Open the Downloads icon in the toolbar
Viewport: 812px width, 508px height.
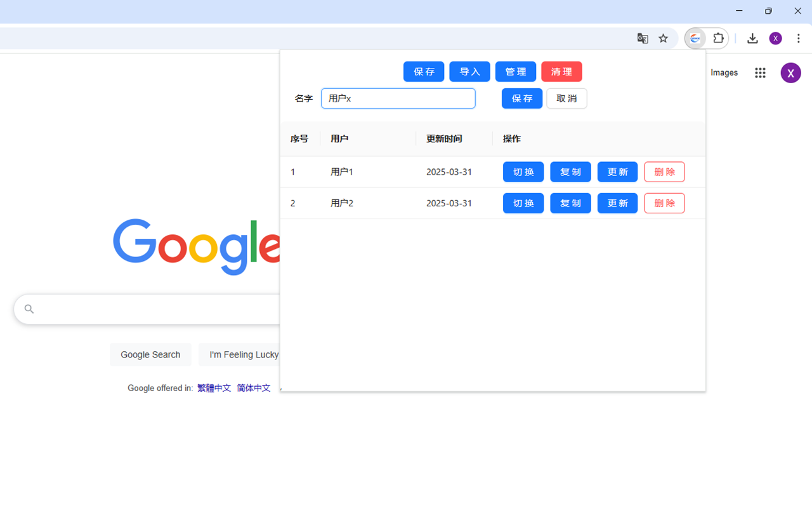[x=752, y=38]
